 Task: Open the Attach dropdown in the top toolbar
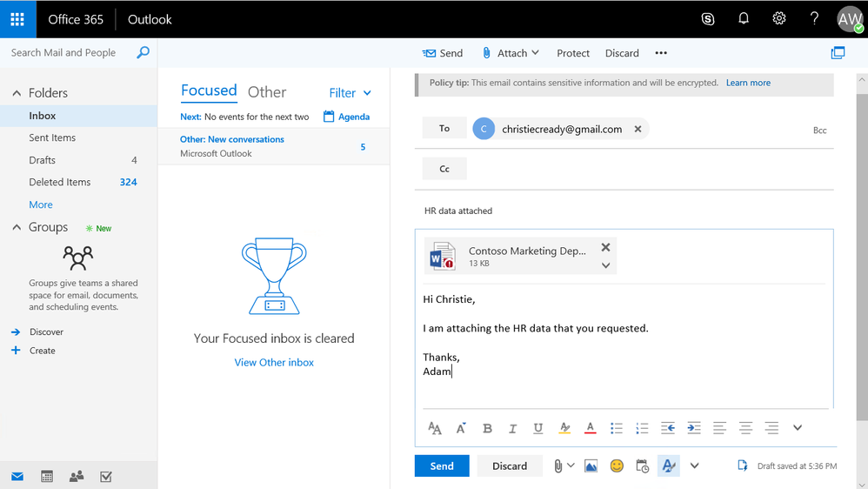pyautogui.click(x=510, y=53)
